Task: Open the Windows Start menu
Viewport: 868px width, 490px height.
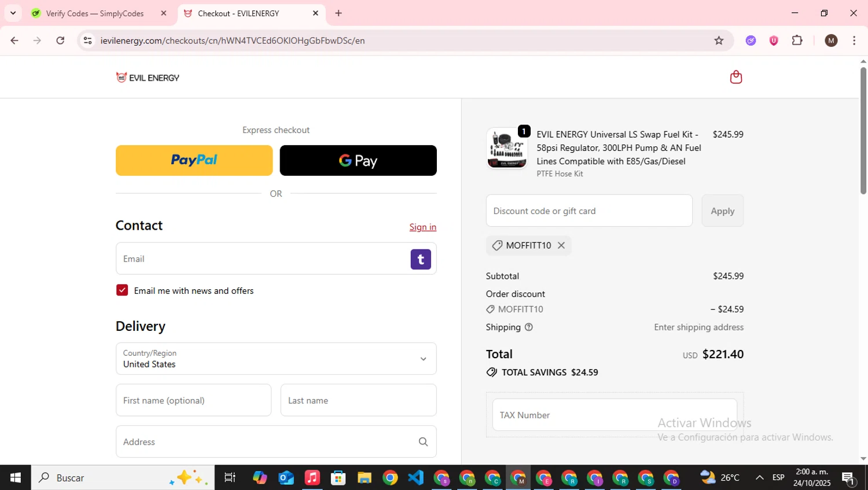Action: 16,478
